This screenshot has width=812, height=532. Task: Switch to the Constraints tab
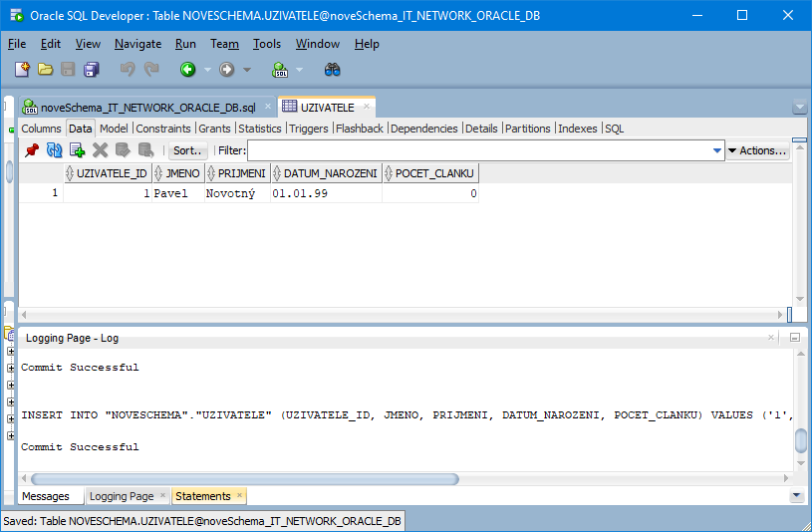pyautogui.click(x=163, y=129)
